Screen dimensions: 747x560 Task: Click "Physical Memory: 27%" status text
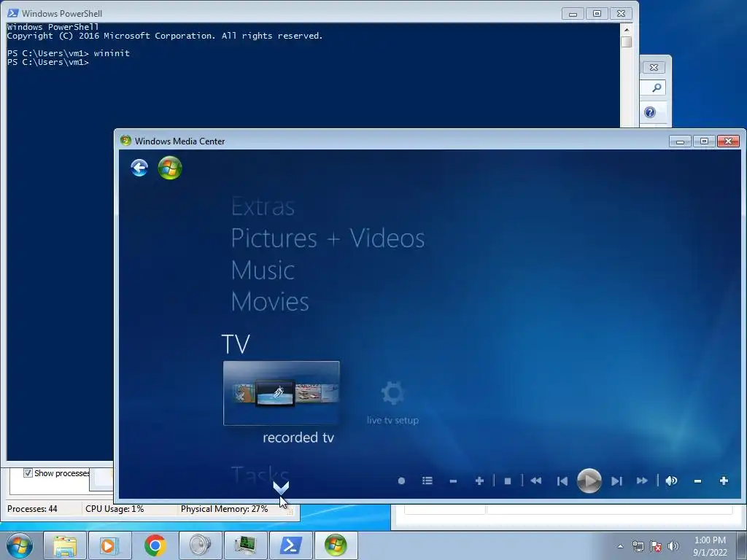(x=225, y=509)
